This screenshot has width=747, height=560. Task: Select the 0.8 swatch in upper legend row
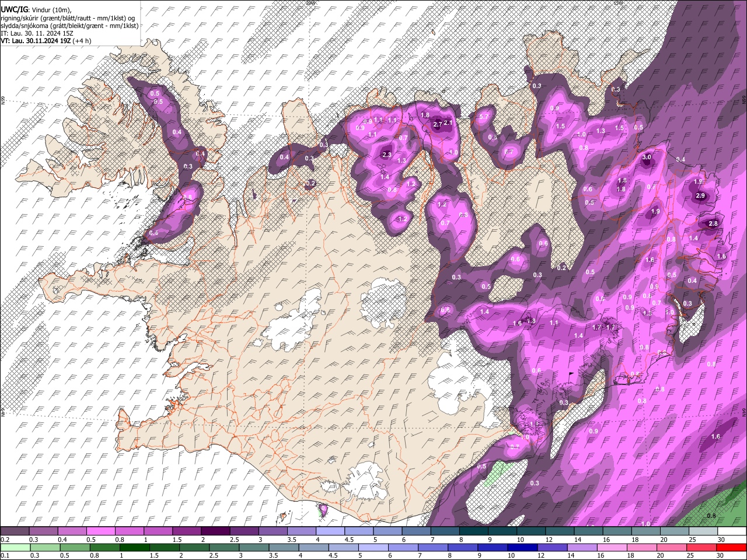click(129, 531)
